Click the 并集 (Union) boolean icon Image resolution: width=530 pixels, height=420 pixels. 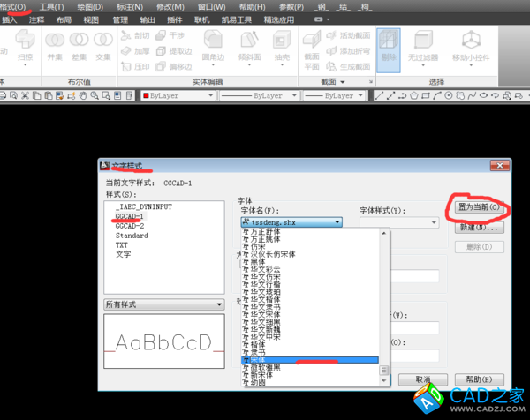pyautogui.click(x=55, y=43)
